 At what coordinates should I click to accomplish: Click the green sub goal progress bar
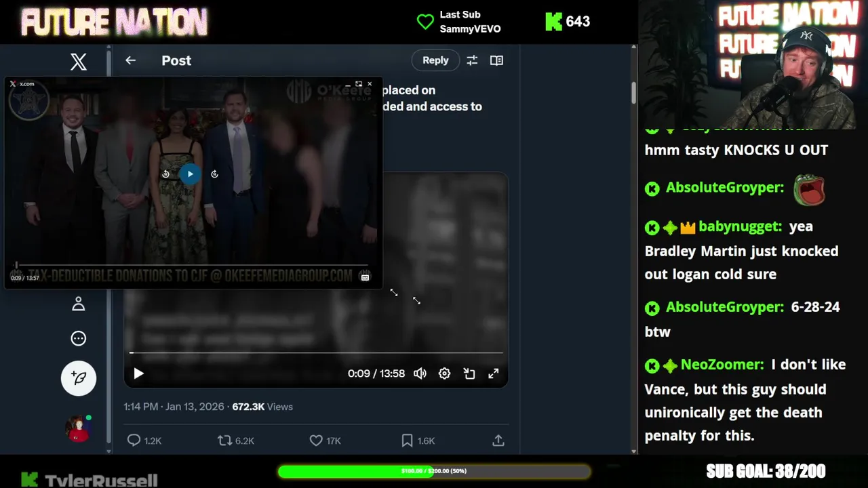[434, 471]
